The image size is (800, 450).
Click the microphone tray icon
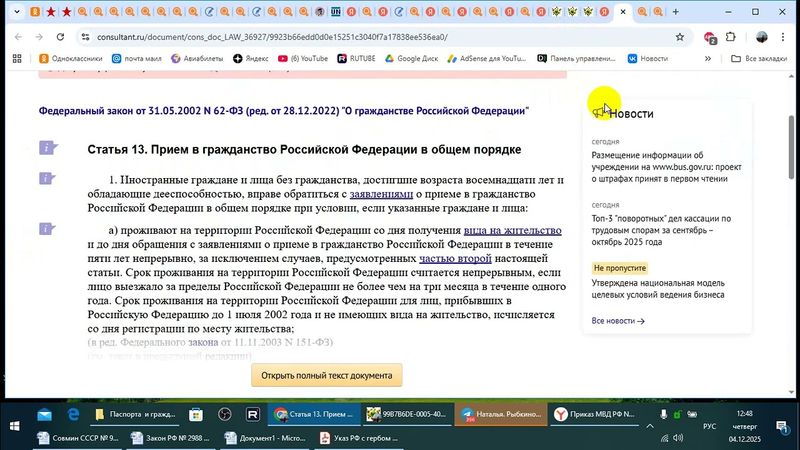point(663,414)
